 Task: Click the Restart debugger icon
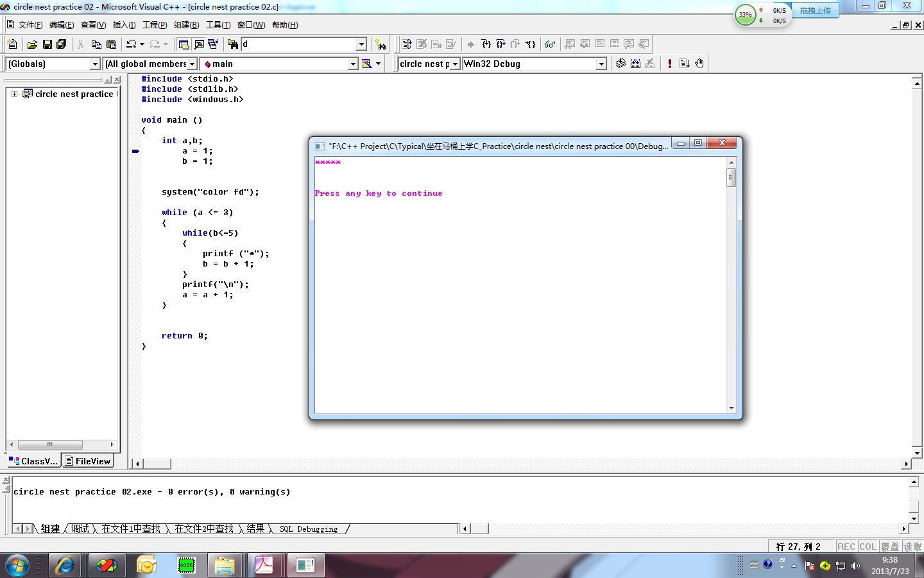(407, 44)
